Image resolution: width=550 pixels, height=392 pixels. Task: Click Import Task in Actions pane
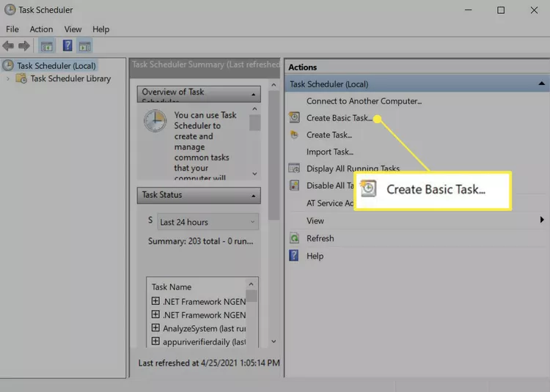tap(329, 152)
